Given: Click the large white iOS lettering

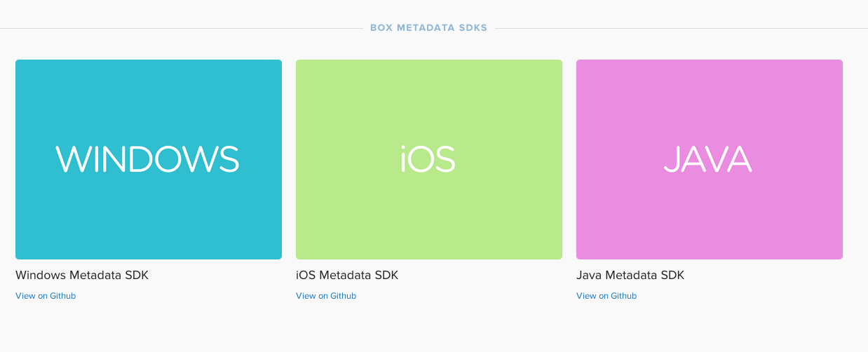Looking at the screenshot, I should pyautogui.click(x=428, y=159).
